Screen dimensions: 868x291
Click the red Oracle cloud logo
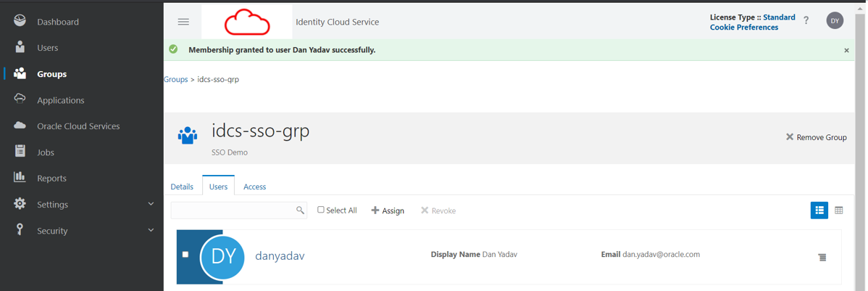(x=247, y=22)
